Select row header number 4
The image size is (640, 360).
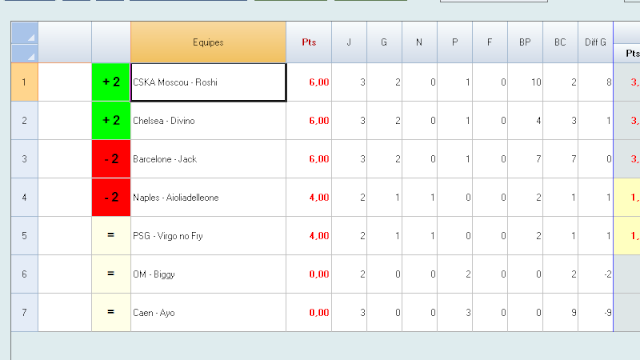pos(24,197)
